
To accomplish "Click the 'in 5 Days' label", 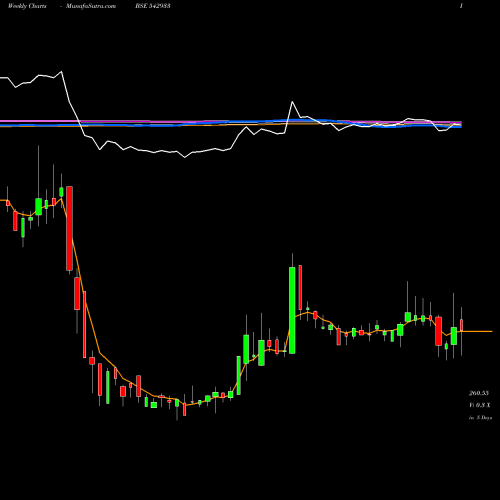I will [480, 417].
